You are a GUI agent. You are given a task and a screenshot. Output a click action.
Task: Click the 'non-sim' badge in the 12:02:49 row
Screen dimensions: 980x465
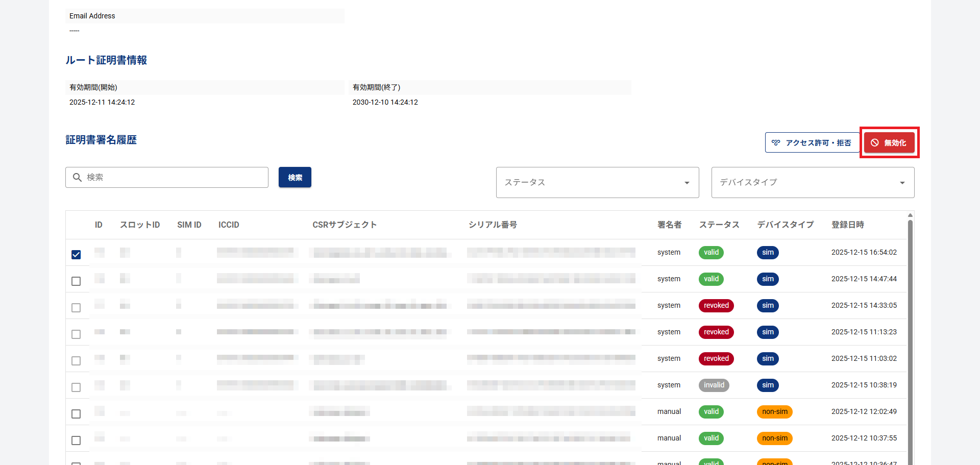point(775,411)
